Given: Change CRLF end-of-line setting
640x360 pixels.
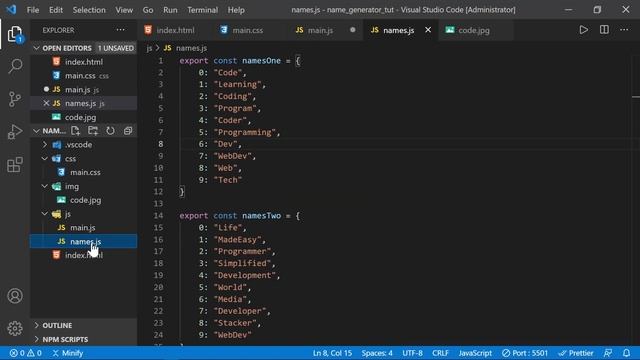Looking at the screenshot, I should click(440, 353).
